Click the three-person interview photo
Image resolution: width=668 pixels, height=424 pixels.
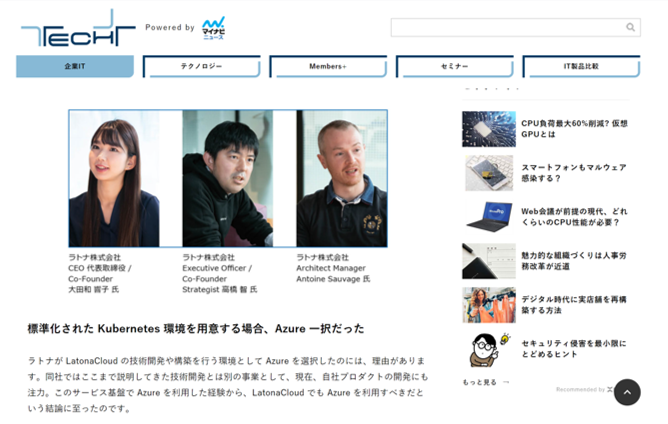(228, 178)
